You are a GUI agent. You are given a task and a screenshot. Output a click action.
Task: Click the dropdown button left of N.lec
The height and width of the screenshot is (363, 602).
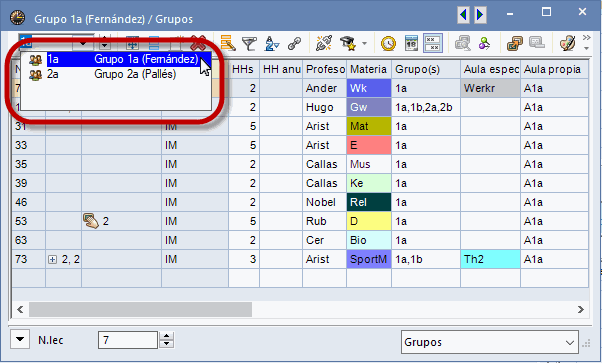click(20, 340)
